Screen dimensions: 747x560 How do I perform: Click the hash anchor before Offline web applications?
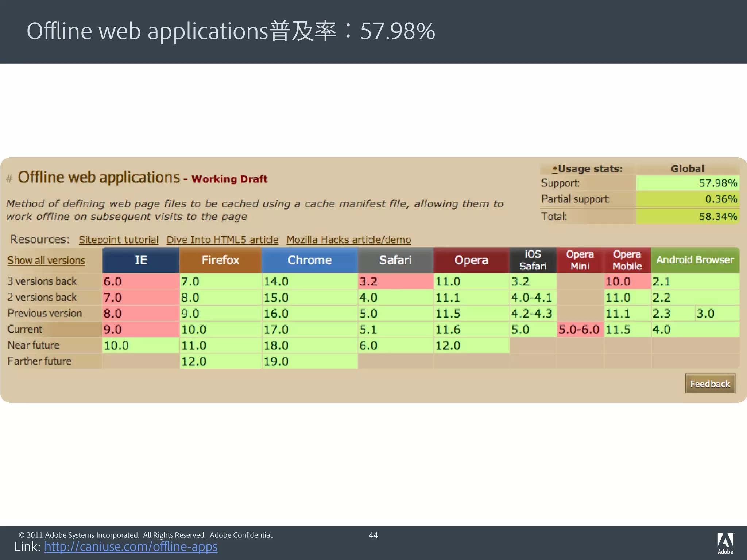point(9,178)
